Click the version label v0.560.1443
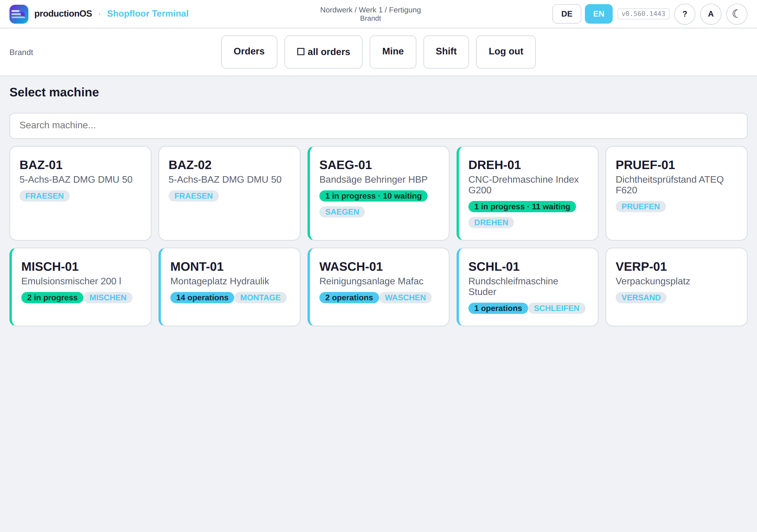Screen dimensions: 757x532 (x=643, y=14)
